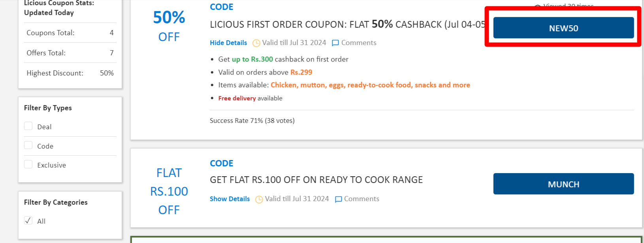Uncheck the All categories checkbox

[x=28, y=220]
